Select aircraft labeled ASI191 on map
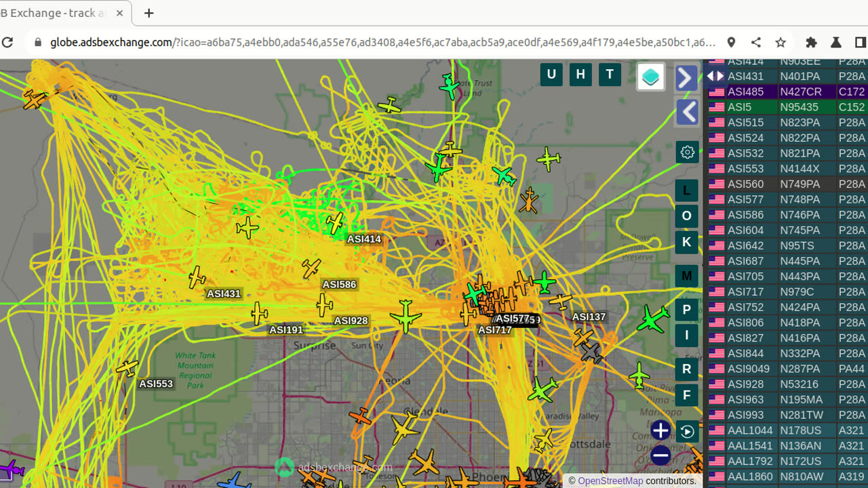The width and height of the screenshot is (868, 488). pos(259,313)
